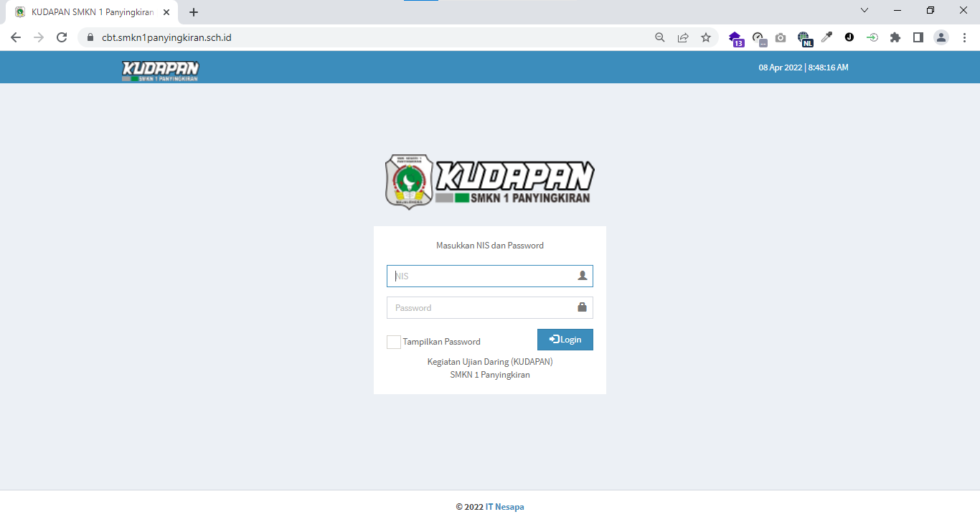Open the camera screenshot extension
The width and height of the screenshot is (980, 522).
point(781,37)
